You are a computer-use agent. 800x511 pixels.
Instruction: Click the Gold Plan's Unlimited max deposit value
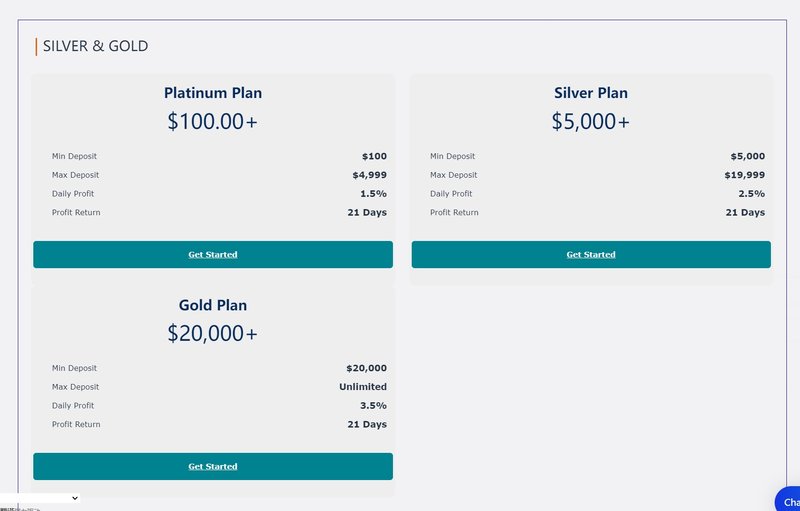363,387
